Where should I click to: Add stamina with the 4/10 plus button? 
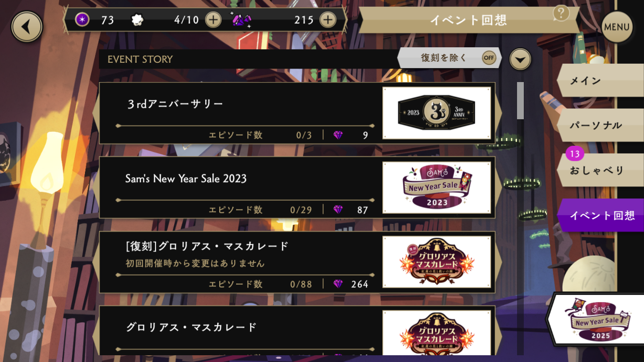tap(213, 20)
